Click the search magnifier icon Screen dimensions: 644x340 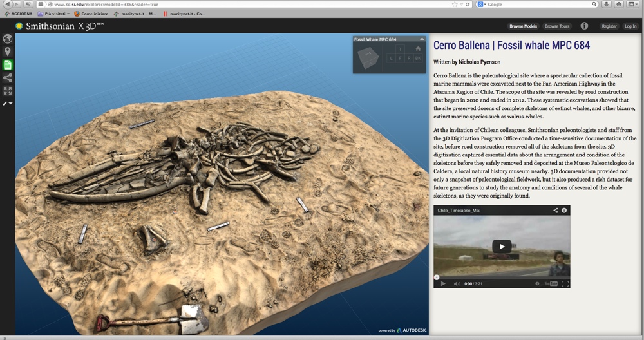pyautogui.click(x=594, y=4)
